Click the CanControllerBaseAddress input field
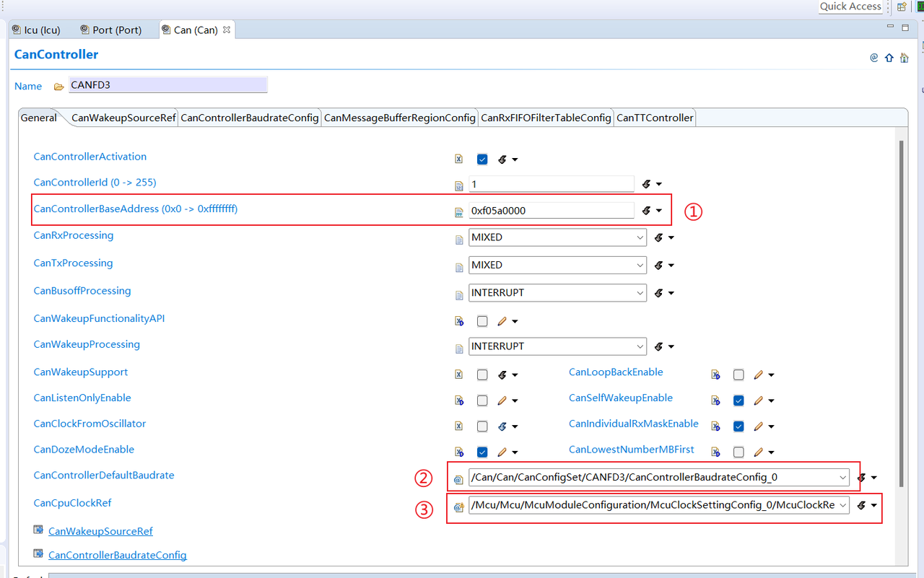This screenshot has height=578, width=924. (551, 211)
